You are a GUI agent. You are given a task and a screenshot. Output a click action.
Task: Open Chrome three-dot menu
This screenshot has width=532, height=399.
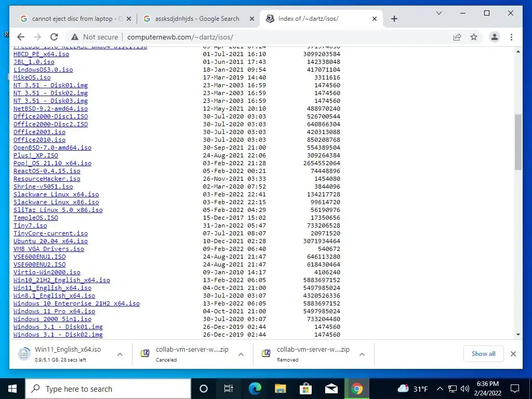pos(511,37)
